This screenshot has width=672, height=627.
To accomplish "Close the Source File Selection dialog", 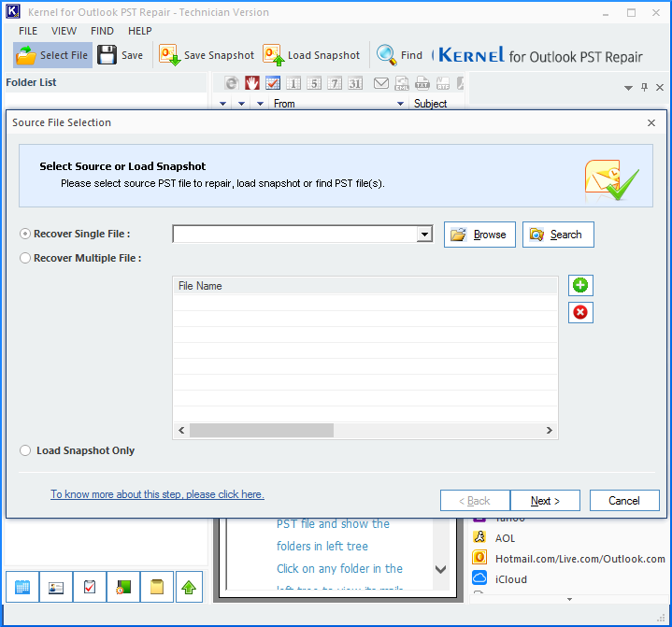I will coord(651,123).
